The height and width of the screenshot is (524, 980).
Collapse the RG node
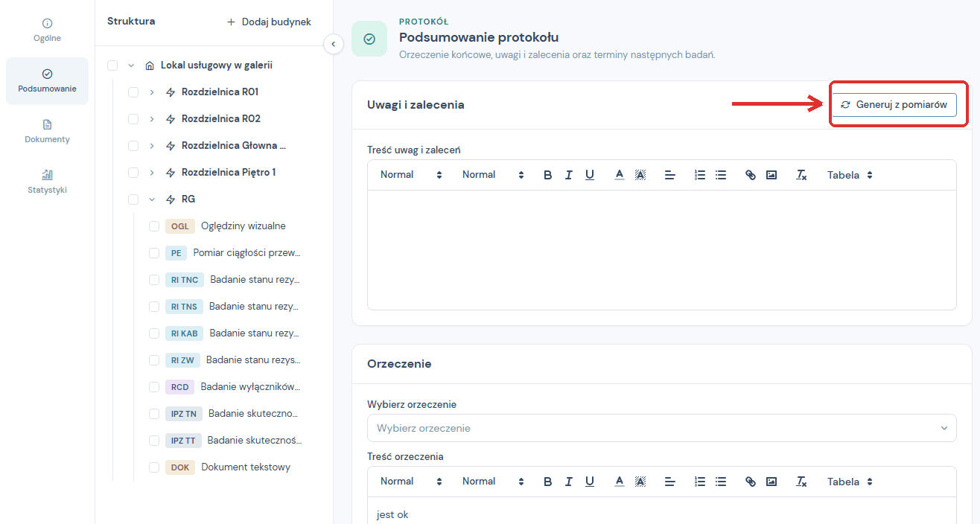152,199
